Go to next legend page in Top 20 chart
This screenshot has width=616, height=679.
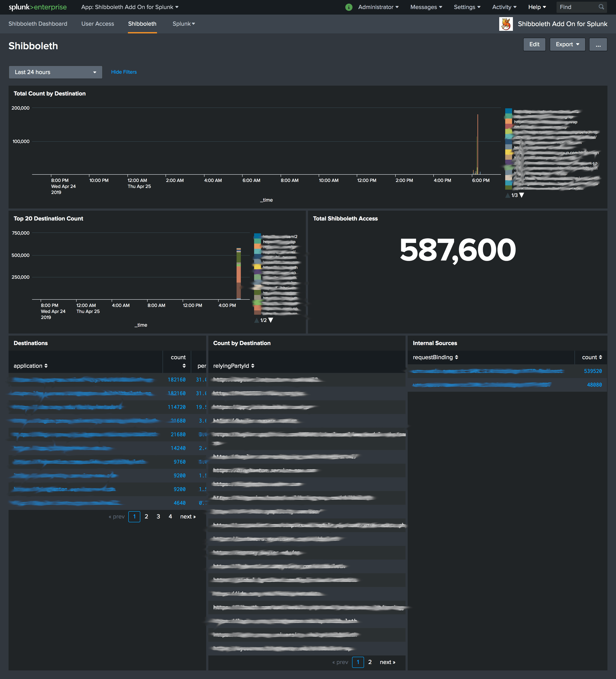click(x=271, y=320)
